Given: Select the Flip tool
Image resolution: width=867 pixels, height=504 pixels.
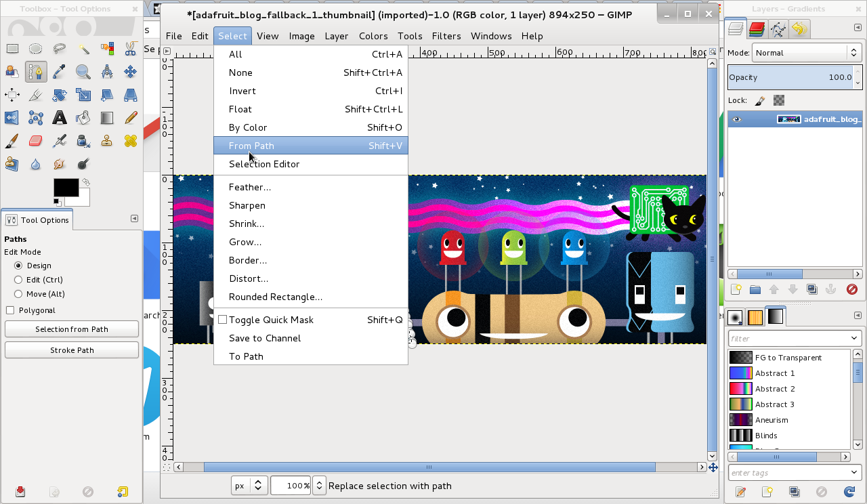Looking at the screenshot, I should click(x=12, y=118).
